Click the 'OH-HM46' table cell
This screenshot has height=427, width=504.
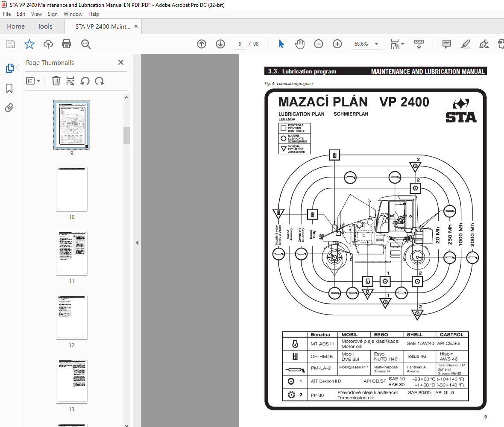pyautogui.click(x=322, y=356)
